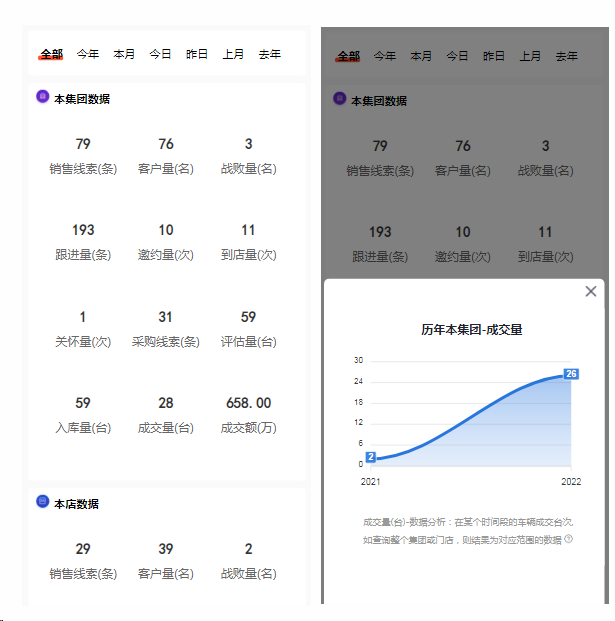Click the help question mark icon below chart
The image size is (615, 621).
pos(569,539)
